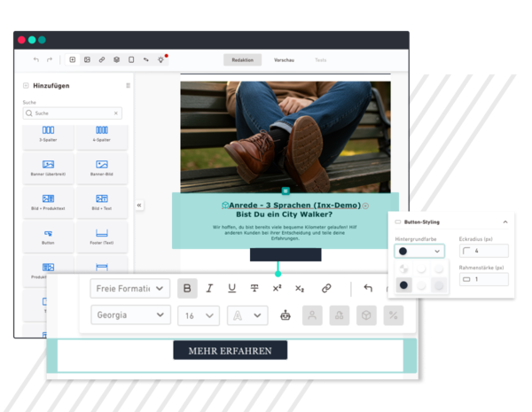
Task: Click the lightbulb hints icon
Action: [160, 59]
